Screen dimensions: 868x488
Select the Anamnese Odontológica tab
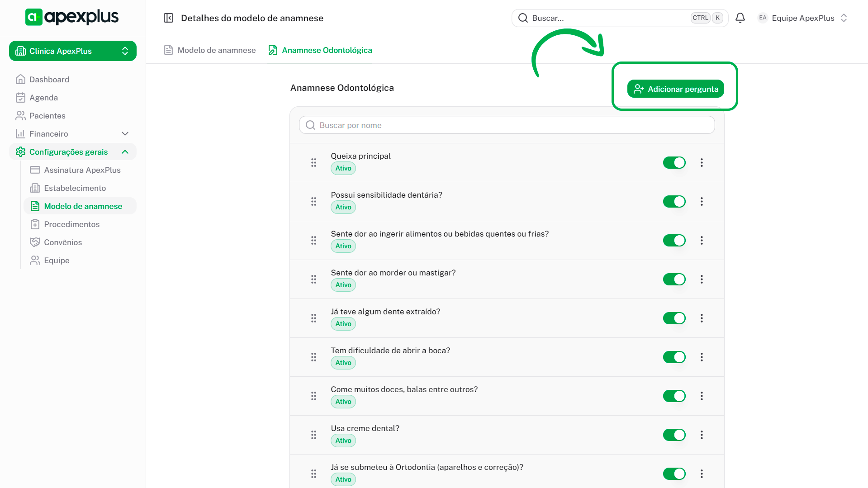pyautogui.click(x=320, y=50)
